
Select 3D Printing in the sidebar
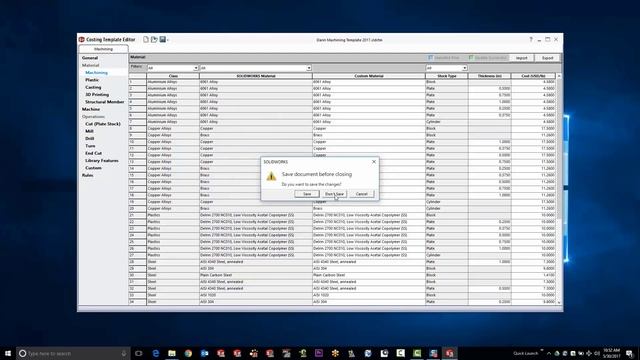[97, 95]
